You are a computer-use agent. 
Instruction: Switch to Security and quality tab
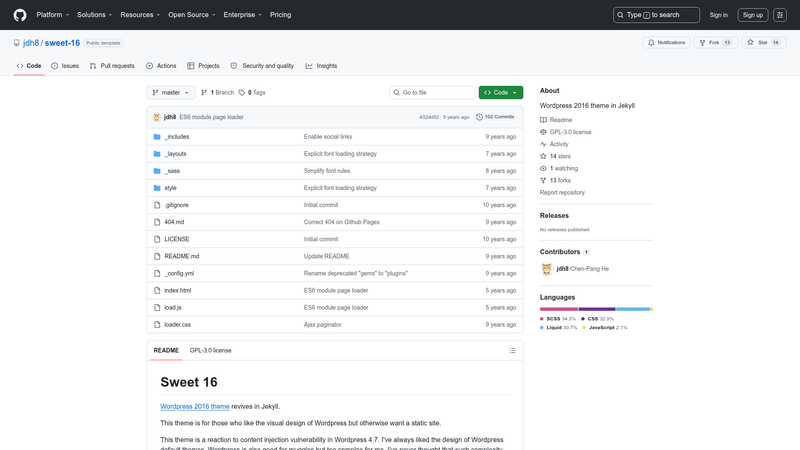262,66
